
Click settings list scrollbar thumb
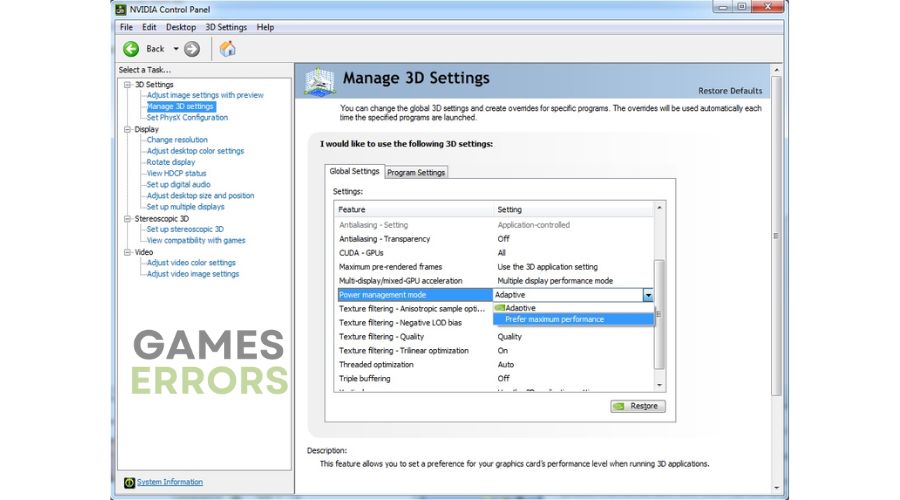[659, 314]
